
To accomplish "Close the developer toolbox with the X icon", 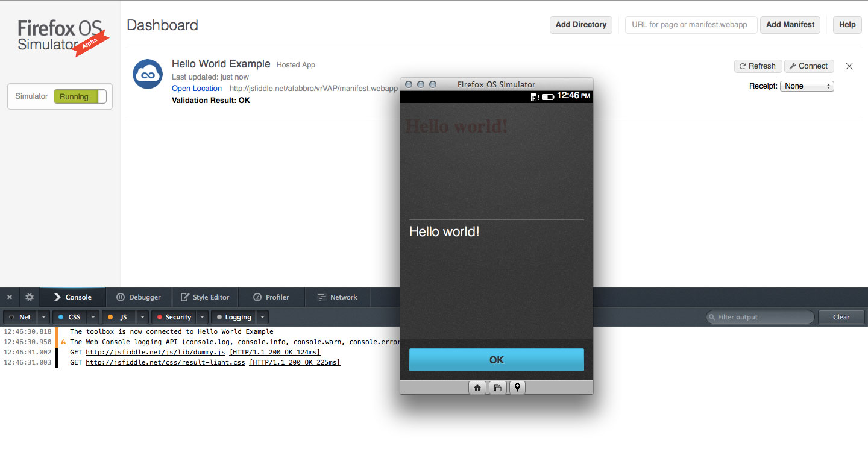I will [x=10, y=297].
